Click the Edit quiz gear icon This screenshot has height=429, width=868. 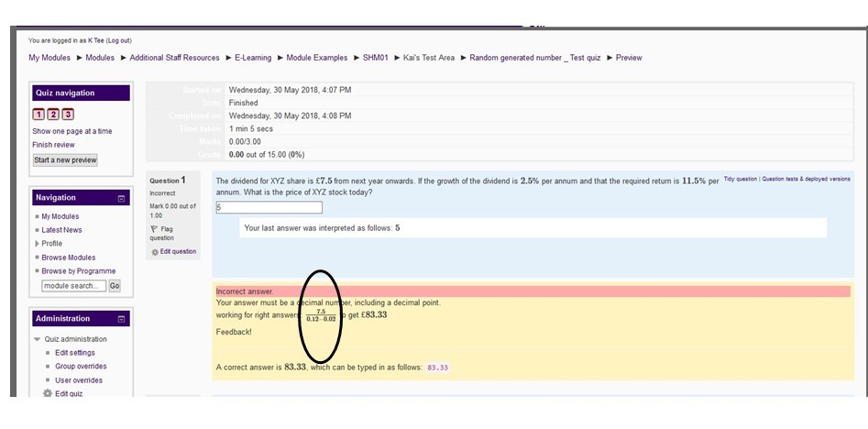pyautogui.click(x=49, y=394)
